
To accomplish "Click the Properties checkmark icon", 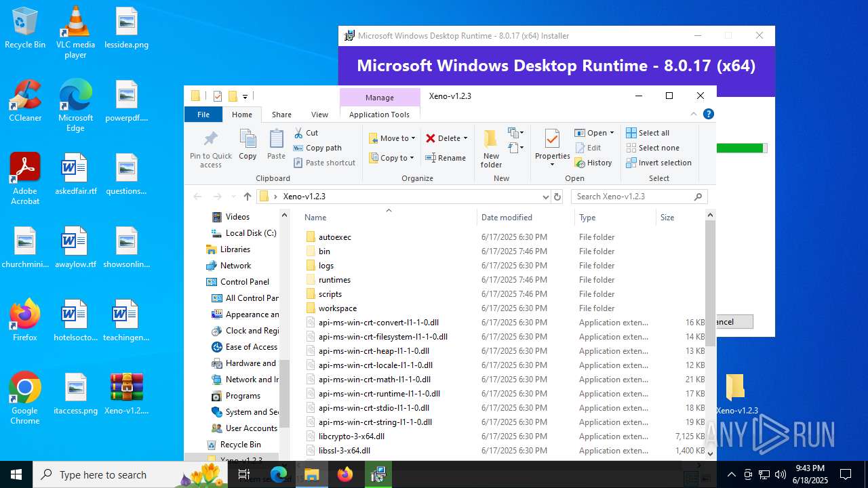I will pyautogui.click(x=552, y=139).
